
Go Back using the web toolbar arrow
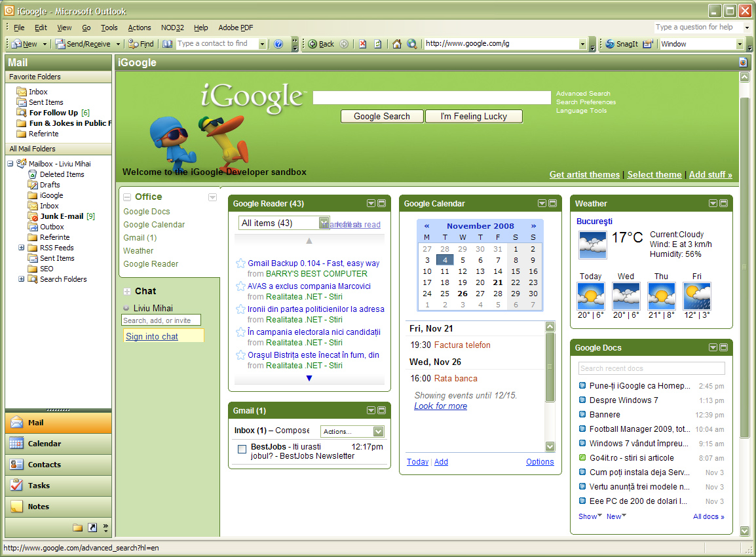[321, 44]
